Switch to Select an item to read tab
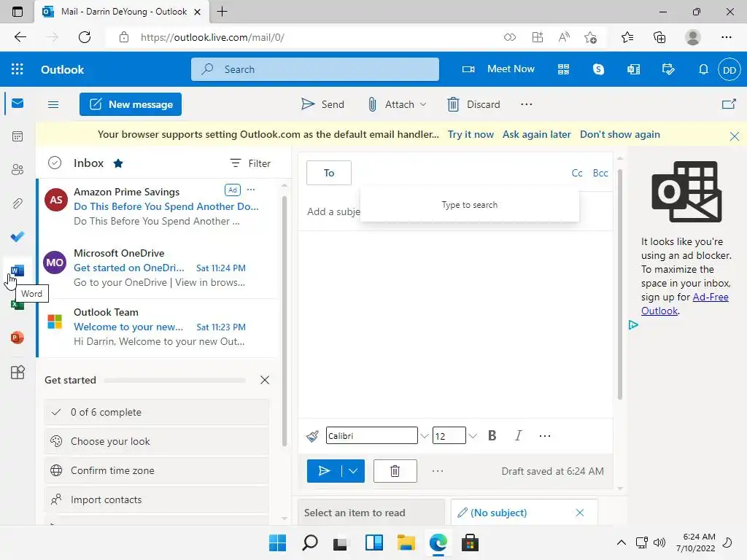Viewport: 747px width, 560px height. pyautogui.click(x=371, y=513)
